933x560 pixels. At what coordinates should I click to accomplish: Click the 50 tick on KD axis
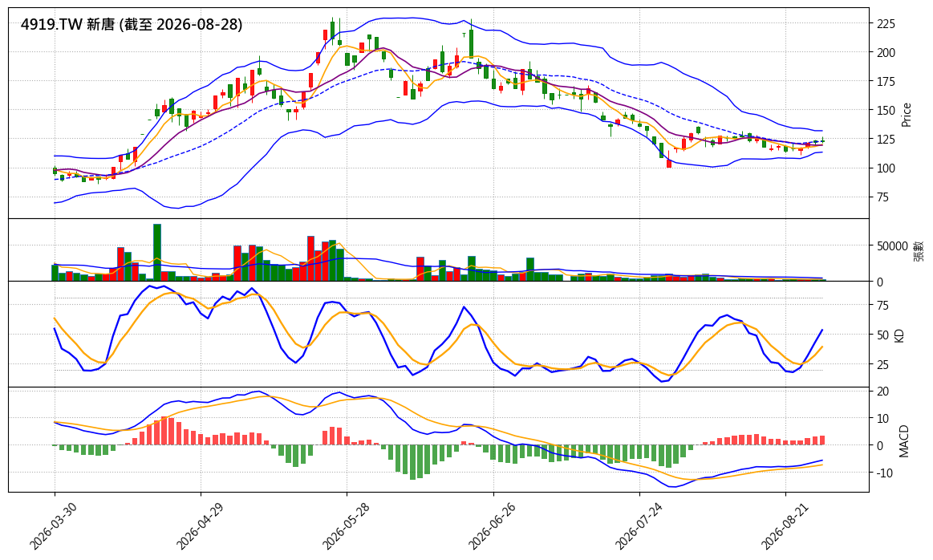[883, 335]
